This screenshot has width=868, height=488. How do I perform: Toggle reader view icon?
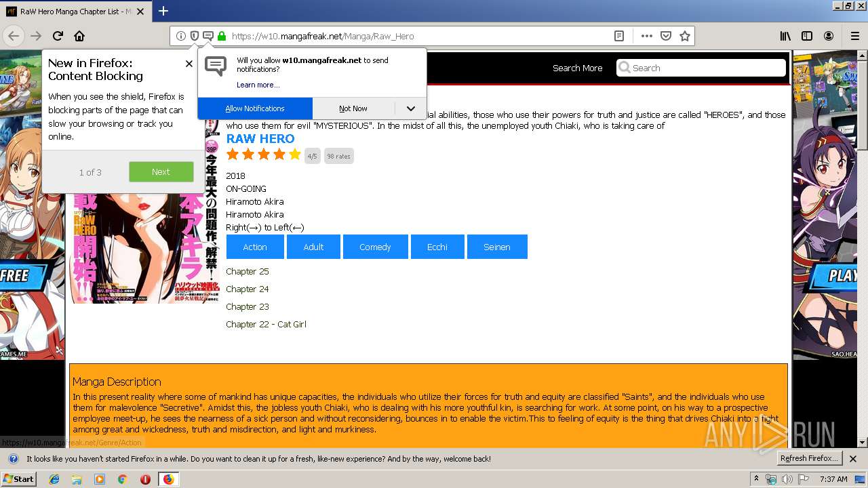click(619, 36)
